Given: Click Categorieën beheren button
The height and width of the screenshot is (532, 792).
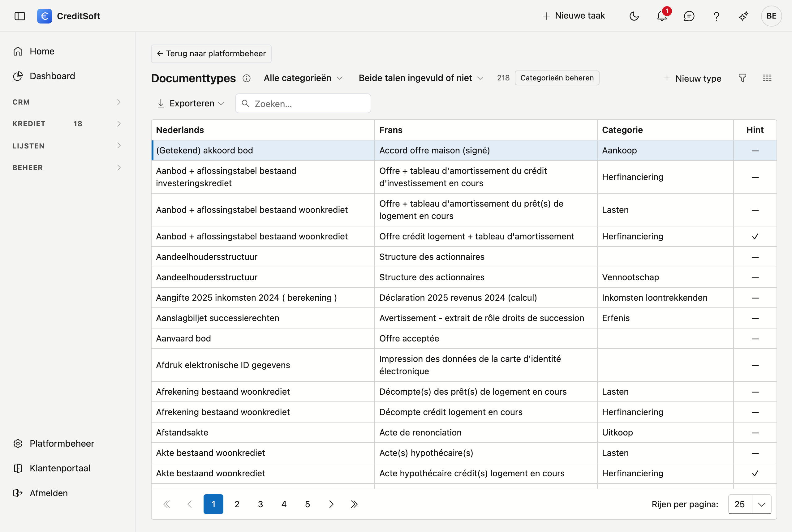Looking at the screenshot, I should tap(557, 78).
